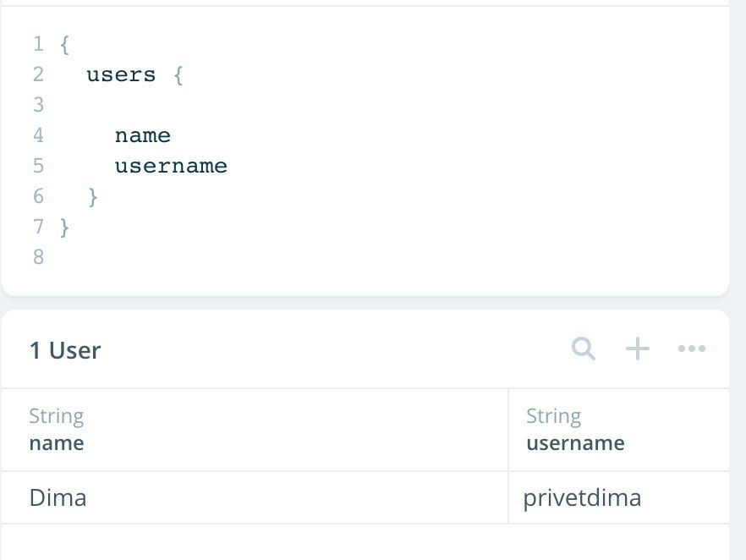The height and width of the screenshot is (560, 746).
Task: Click the empty line 8 in editor
Action: tap(381, 257)
